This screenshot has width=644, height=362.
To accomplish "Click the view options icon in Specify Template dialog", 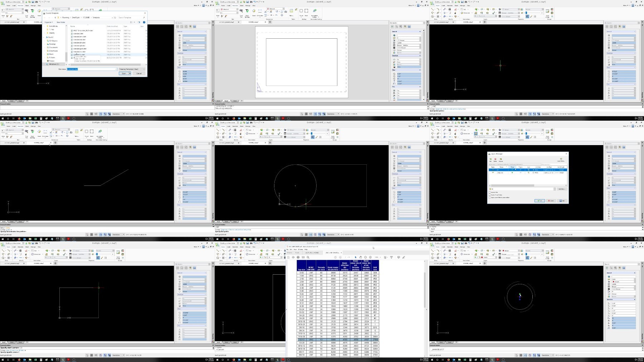I will click(x=131, y=22).
